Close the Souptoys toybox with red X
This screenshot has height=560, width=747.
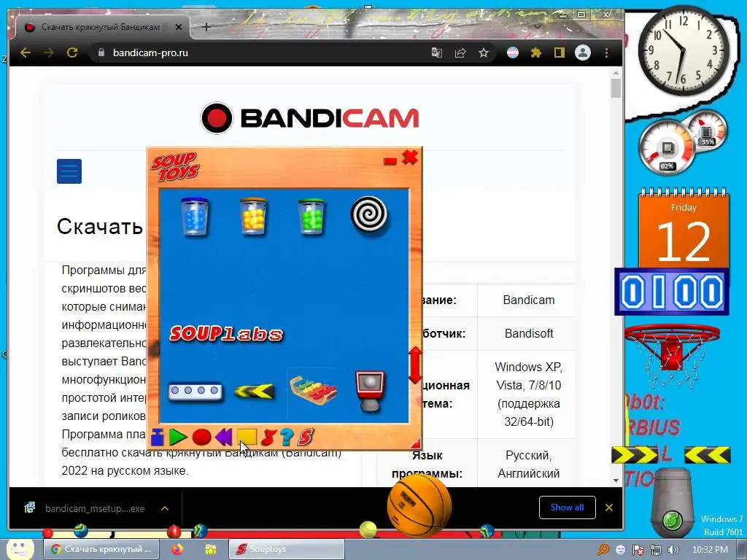(410, 157)
